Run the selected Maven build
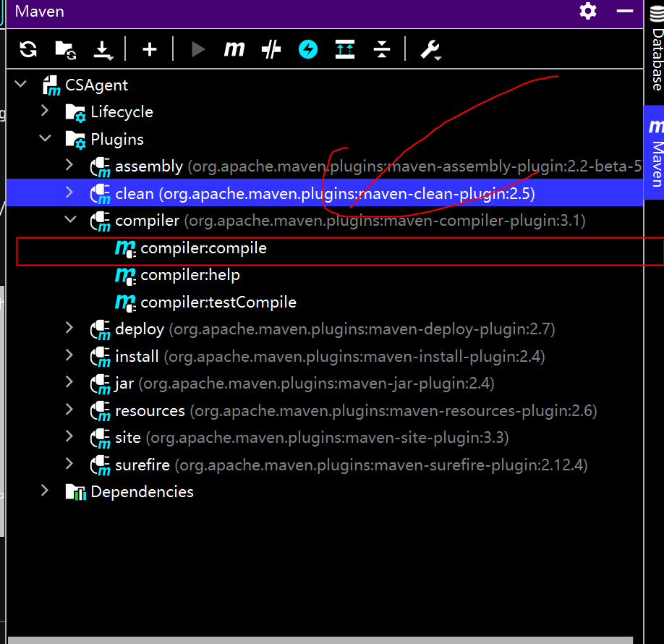The image size is (664, 644). pyautogui.click(x=197, y=49)
